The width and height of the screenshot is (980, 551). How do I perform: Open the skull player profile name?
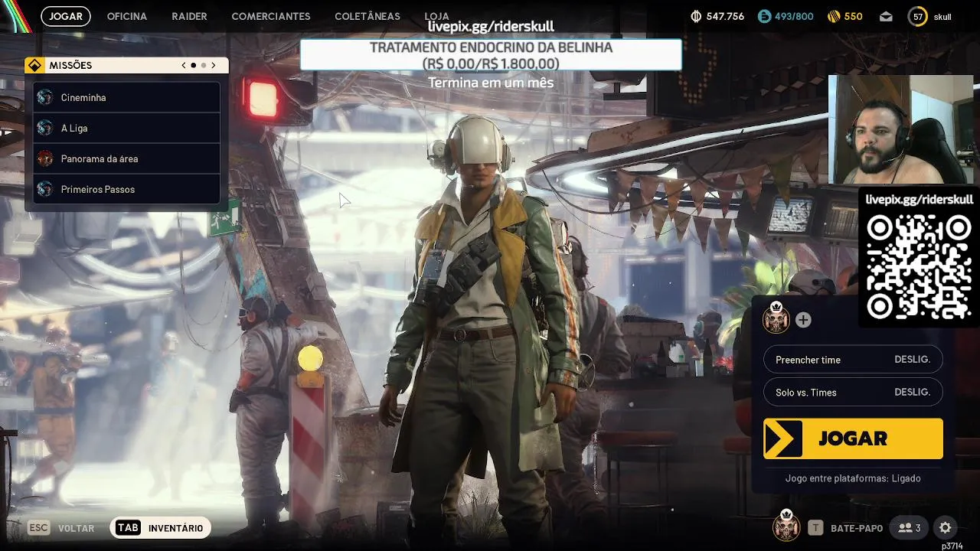pyautogui.click(x=942, y=16)
